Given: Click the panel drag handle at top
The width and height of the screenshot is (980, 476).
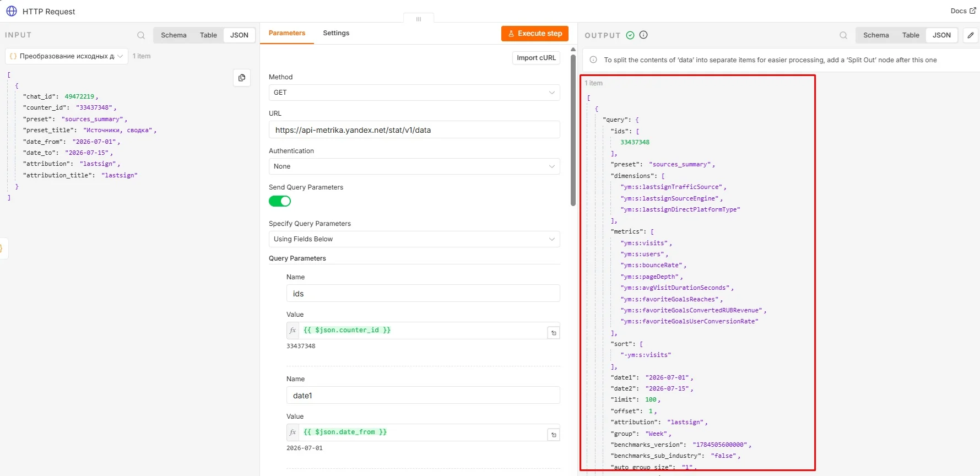Looking at the screenshot, I should [419, 19].
